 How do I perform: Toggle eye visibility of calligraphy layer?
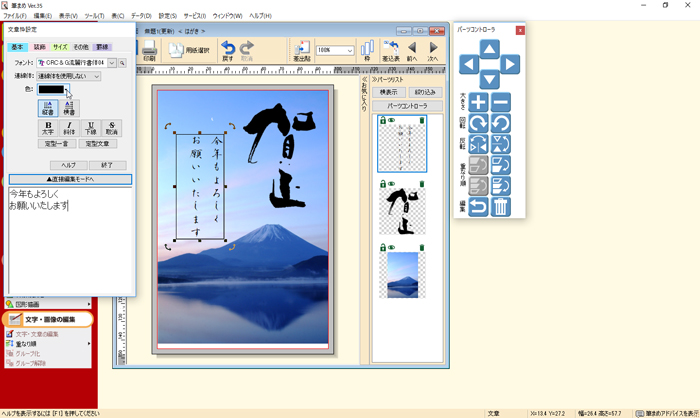[x=391, y=184]
